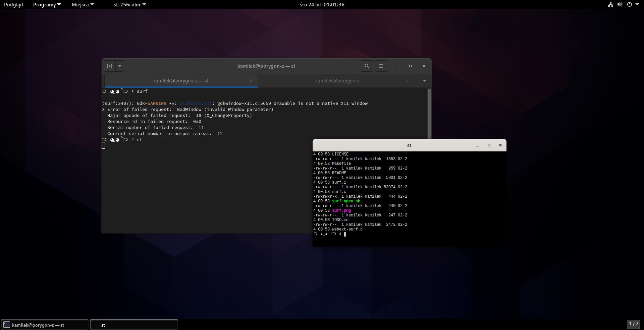This screenshot has width=644, height=330.
Task: Close the kamilek@porygon-z — st tab
Action: (251, 81)
